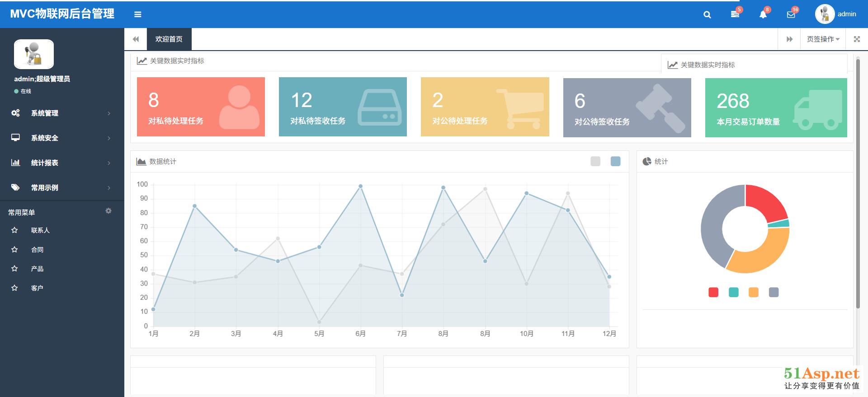
Task: Open the 联系人 shortcut link
Action: click(x=40, y=230)
